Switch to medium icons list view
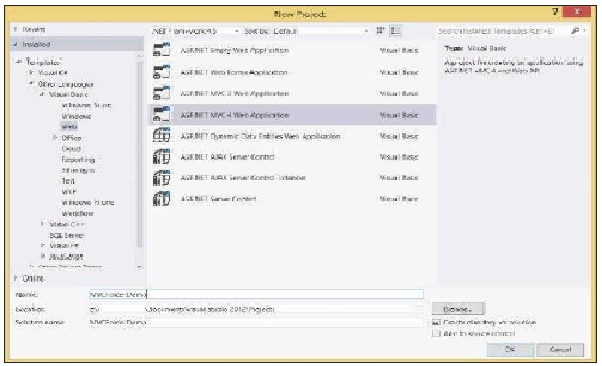 pos(395,30)
